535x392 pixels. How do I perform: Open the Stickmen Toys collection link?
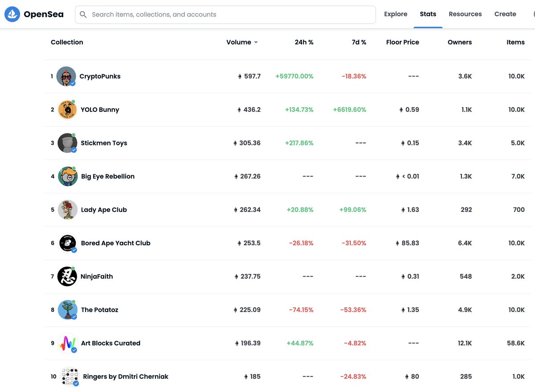(x=104, y=143)
